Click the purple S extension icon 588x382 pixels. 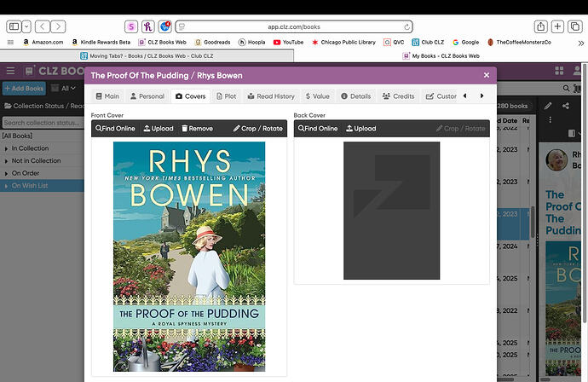(x=131, y=26)
